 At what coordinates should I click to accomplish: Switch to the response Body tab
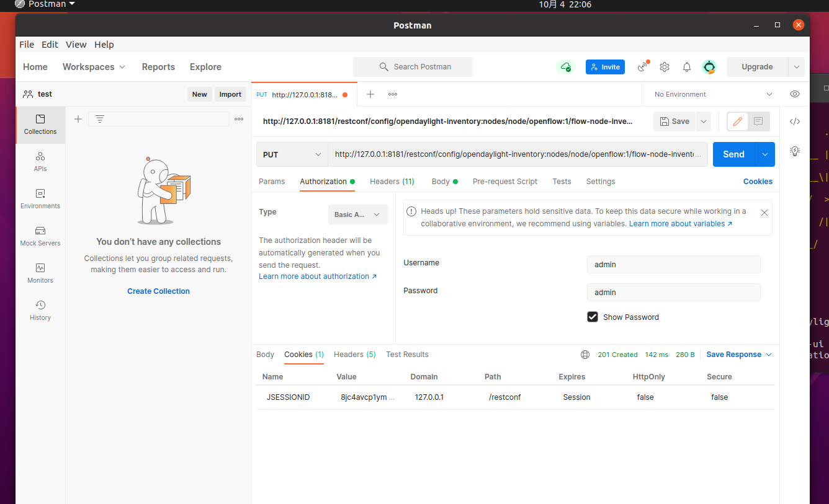265,355
